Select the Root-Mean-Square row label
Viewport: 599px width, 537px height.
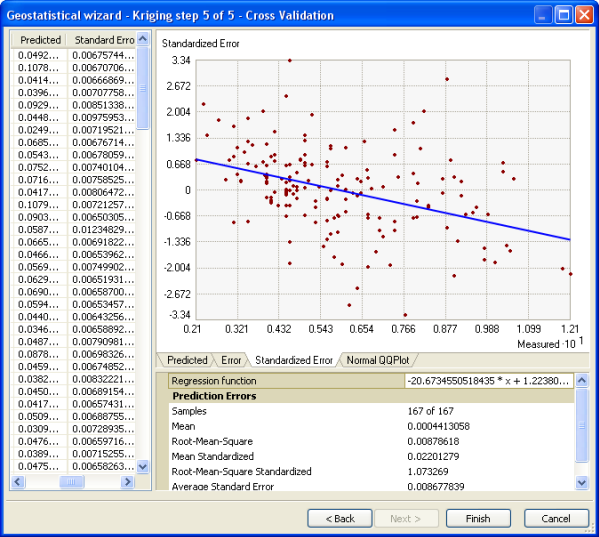coord(212,441)
